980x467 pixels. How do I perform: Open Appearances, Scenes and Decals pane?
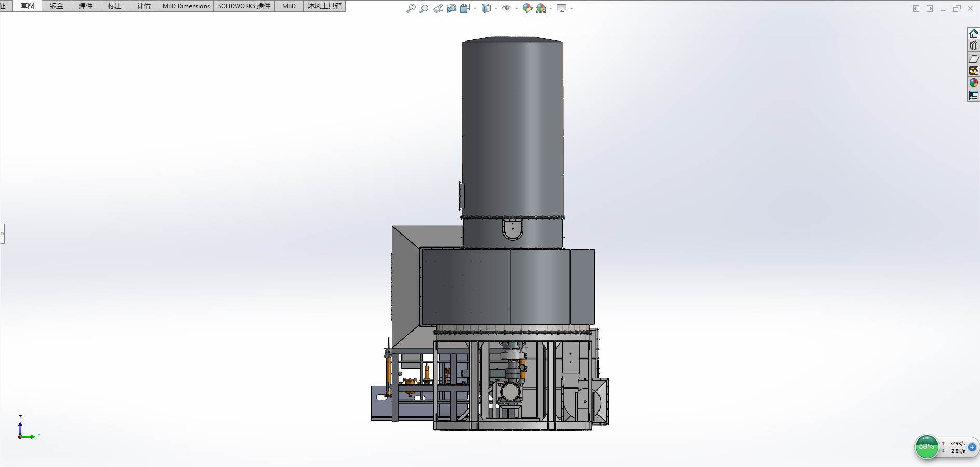(974, 83)
